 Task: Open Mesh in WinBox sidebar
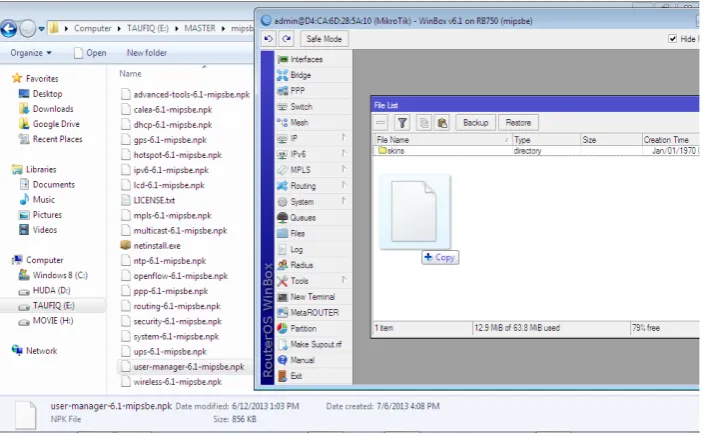point(299,122)
